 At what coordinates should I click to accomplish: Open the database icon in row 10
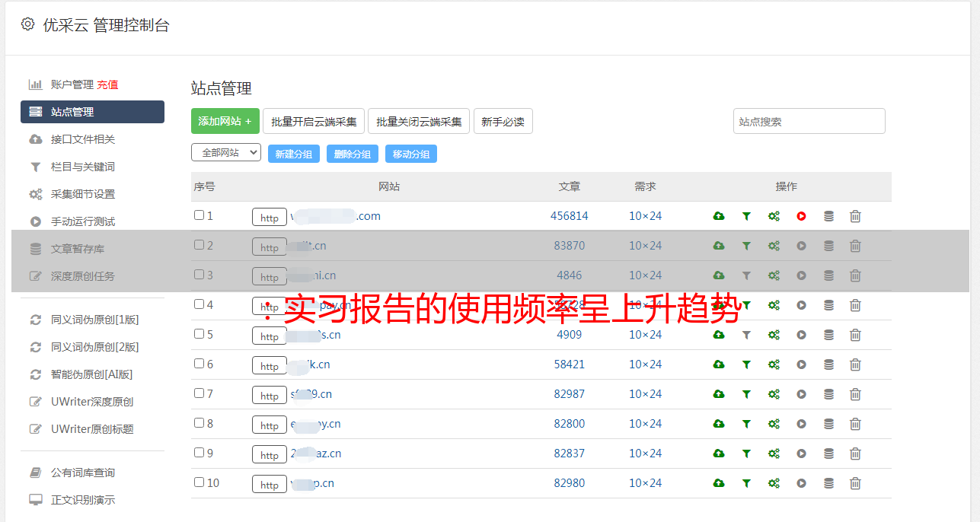tap(828, 483)
